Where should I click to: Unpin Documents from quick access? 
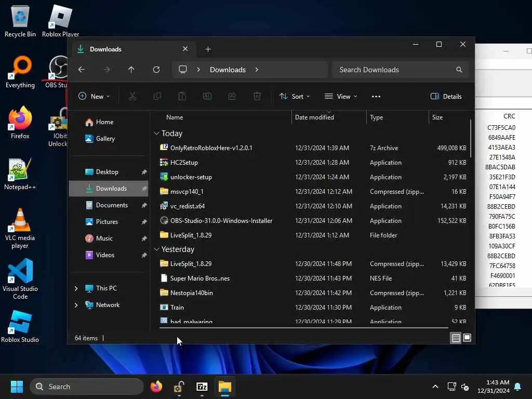[x=144, y=205]
